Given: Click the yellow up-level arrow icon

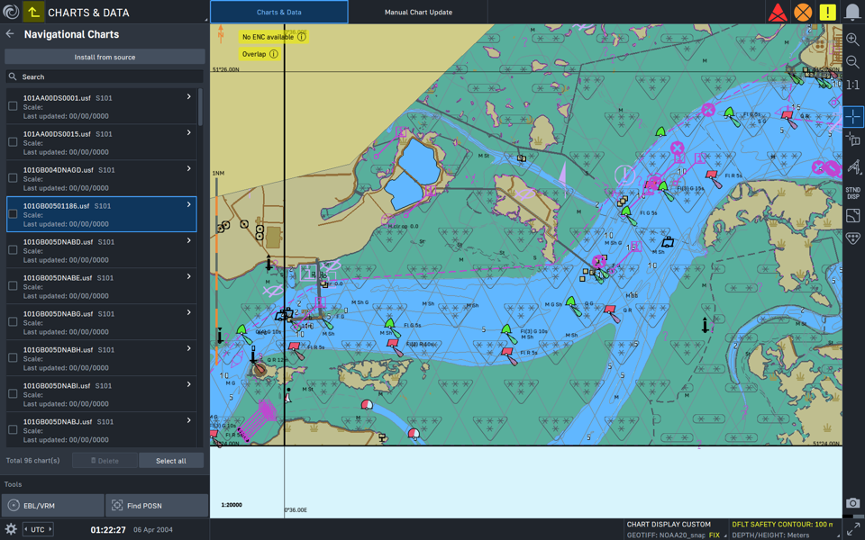Looking at the screenshot, I should click(x=34, y=12).
